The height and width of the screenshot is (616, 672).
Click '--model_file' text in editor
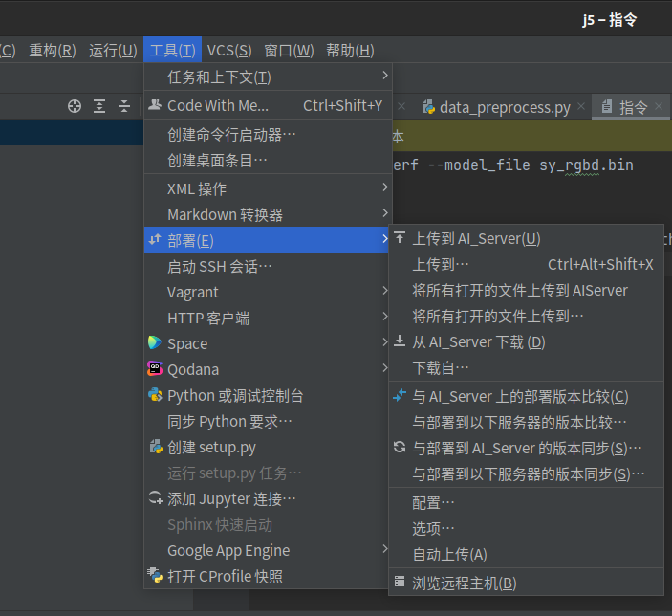pyautogui.click(x=479, y=165)
